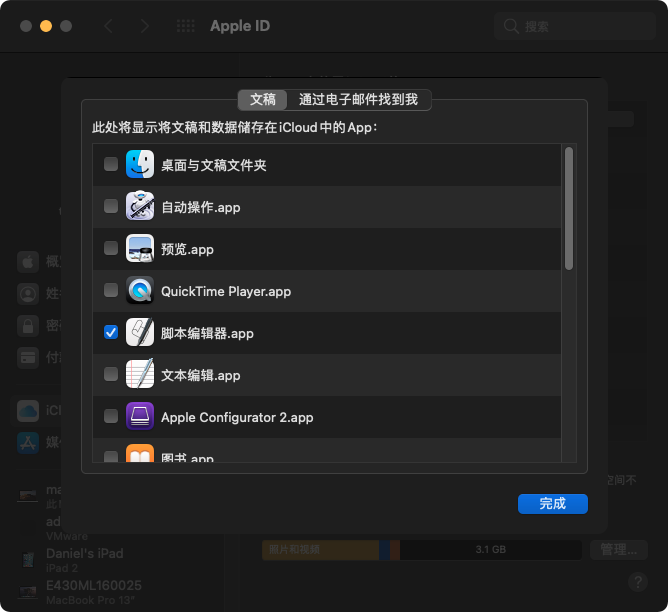Enable the 桌面与文稿文件夹 checkbox

(x=111, y=164)
